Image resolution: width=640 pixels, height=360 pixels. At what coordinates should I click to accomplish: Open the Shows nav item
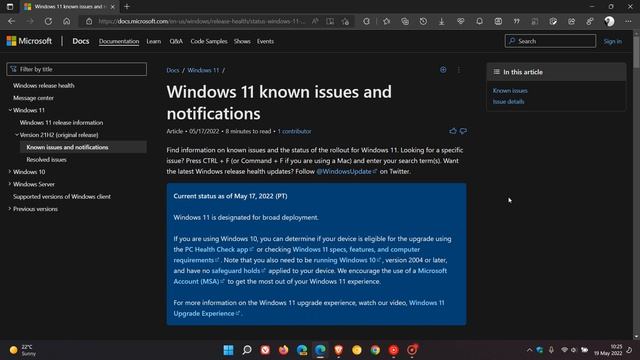(242, 41)
